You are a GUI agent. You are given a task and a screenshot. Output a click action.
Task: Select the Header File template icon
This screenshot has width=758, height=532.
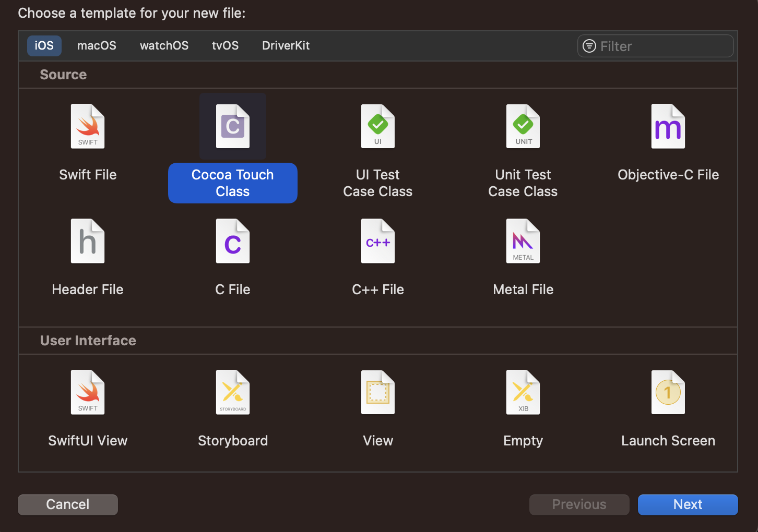pyautogui.click(x=88, y=241)
